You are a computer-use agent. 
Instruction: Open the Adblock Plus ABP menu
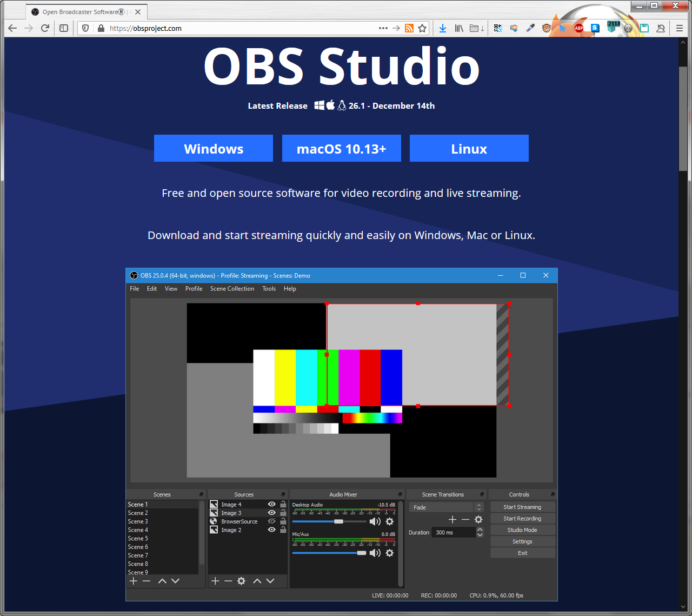click(x=579, y=28)
